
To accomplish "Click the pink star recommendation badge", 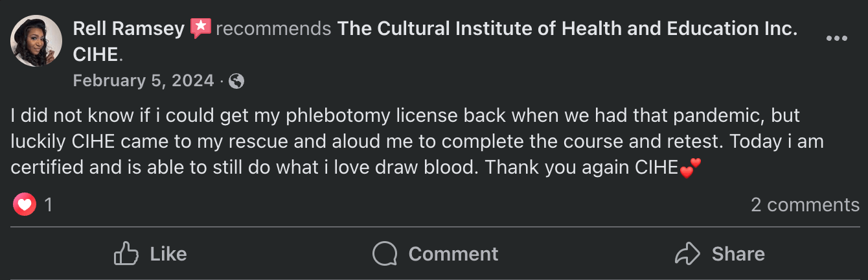I will coord(201,29).
